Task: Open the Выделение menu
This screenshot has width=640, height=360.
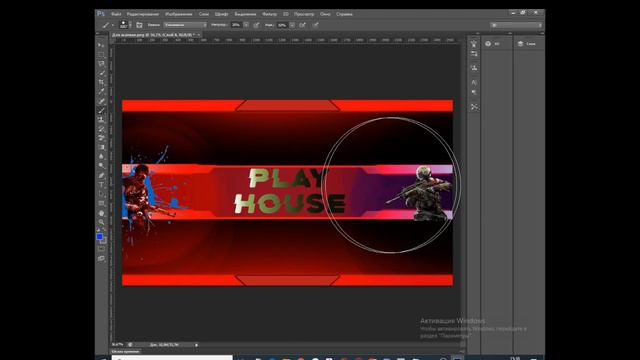Action: click(245, 14)
